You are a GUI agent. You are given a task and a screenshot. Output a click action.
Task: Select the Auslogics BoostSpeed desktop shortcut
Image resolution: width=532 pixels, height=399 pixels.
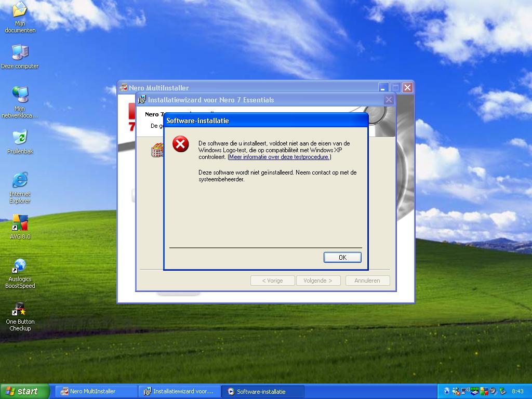[x=20, y=273]
